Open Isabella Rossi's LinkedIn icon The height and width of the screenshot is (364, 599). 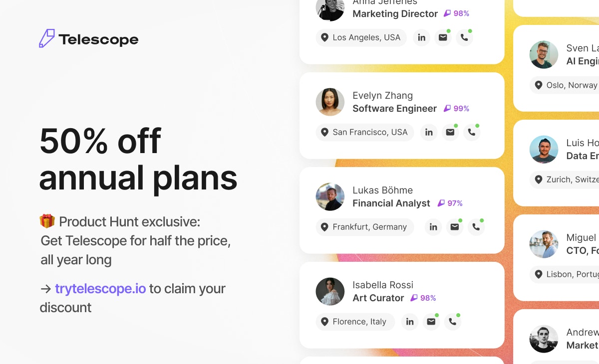[x=410, y=322]
